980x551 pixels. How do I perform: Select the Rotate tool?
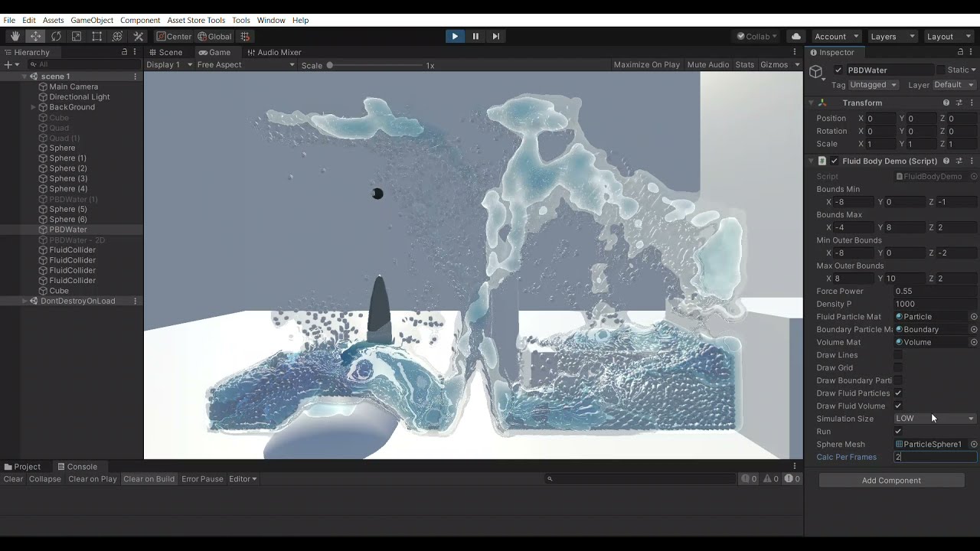[56, 36]
